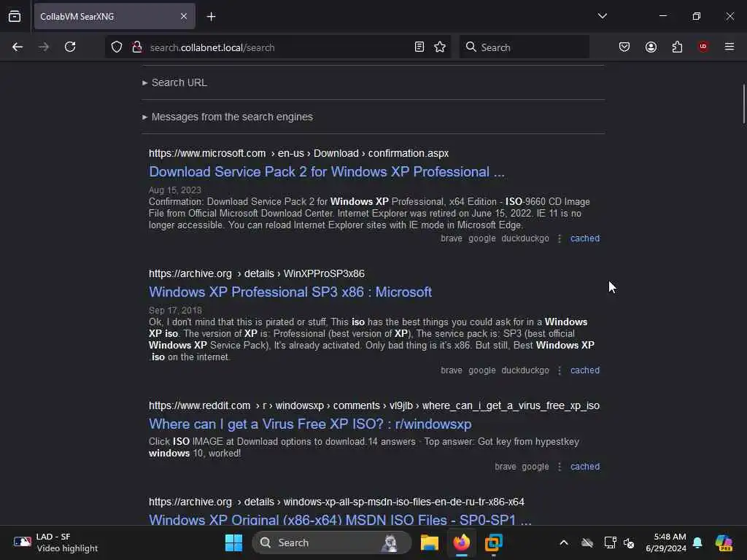
Task: Open more options dots for WinXPProSP3x86 result
Action: 560,370
